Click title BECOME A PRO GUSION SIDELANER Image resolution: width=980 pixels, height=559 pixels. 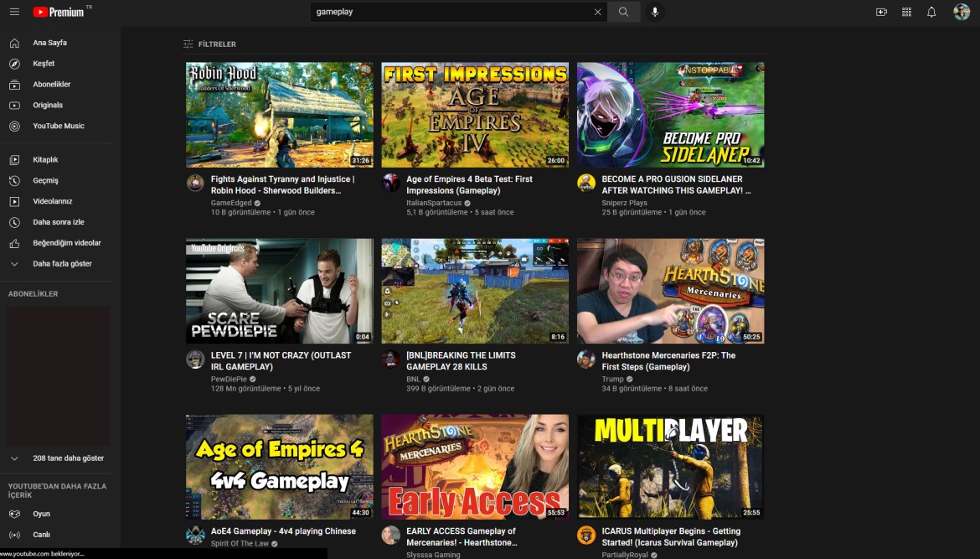[676, 184]
